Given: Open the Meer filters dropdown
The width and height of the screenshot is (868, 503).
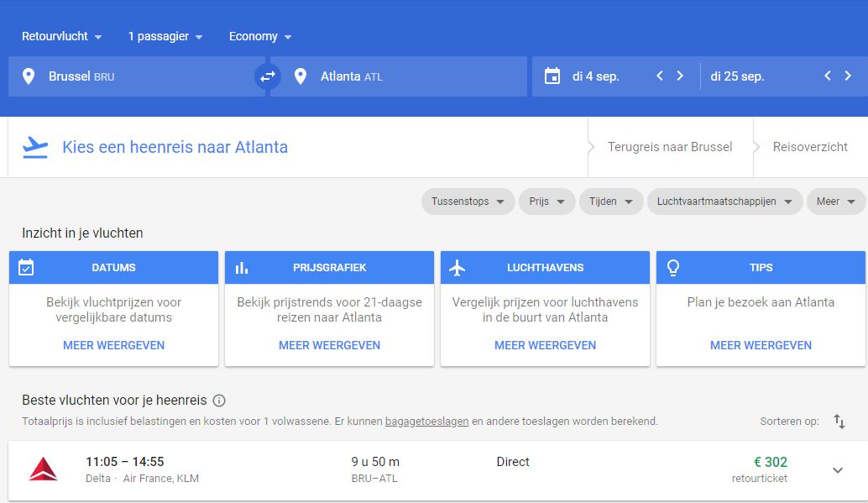Looking at the screenshot, I should [836, 202].
